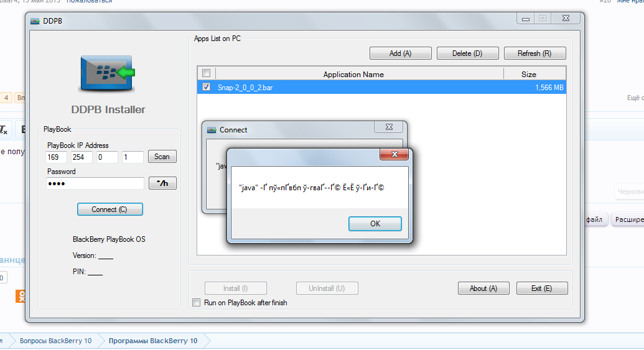Viewport: 644px width, 350px height.
Task: Close the Connect dialog window
Action: click(x=389, y=127)
